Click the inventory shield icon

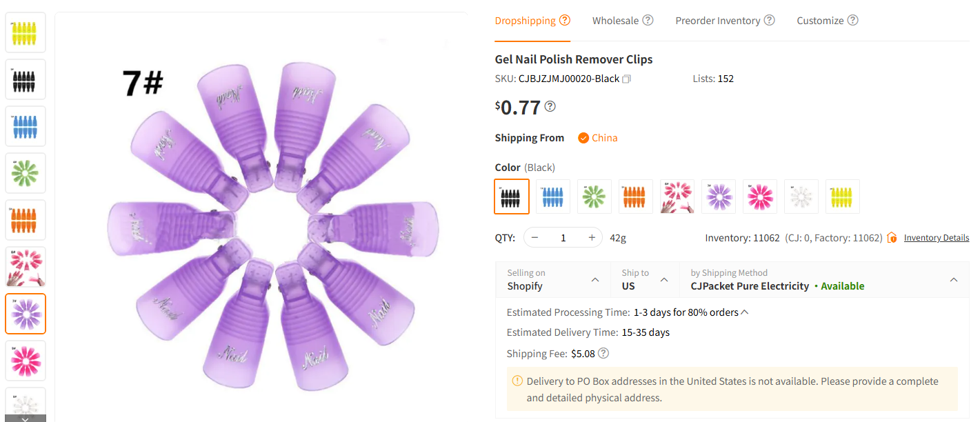pos(892,238)
